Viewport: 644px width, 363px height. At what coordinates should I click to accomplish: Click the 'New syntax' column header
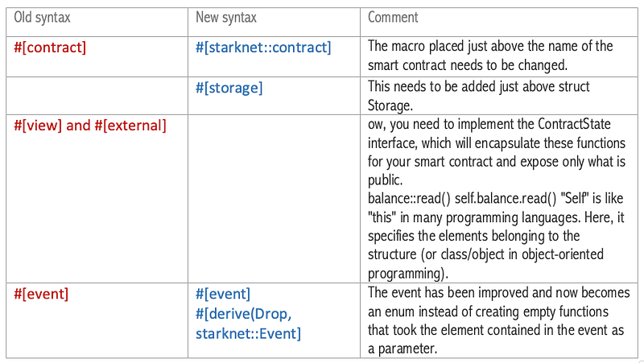226,17
